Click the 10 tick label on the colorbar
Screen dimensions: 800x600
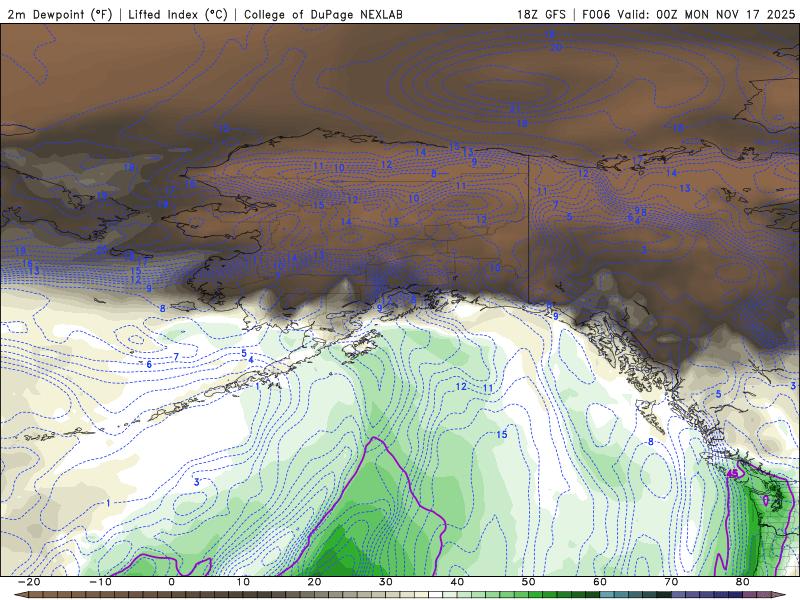tap(243, 582)
